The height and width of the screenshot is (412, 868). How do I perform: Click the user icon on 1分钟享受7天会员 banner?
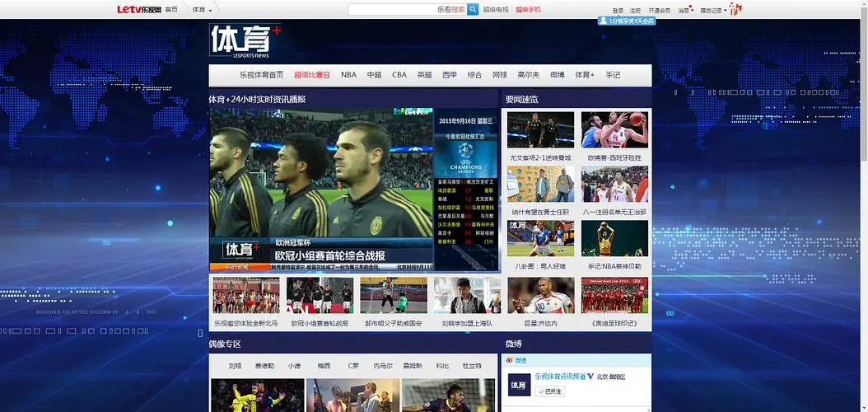pos(603,21)
